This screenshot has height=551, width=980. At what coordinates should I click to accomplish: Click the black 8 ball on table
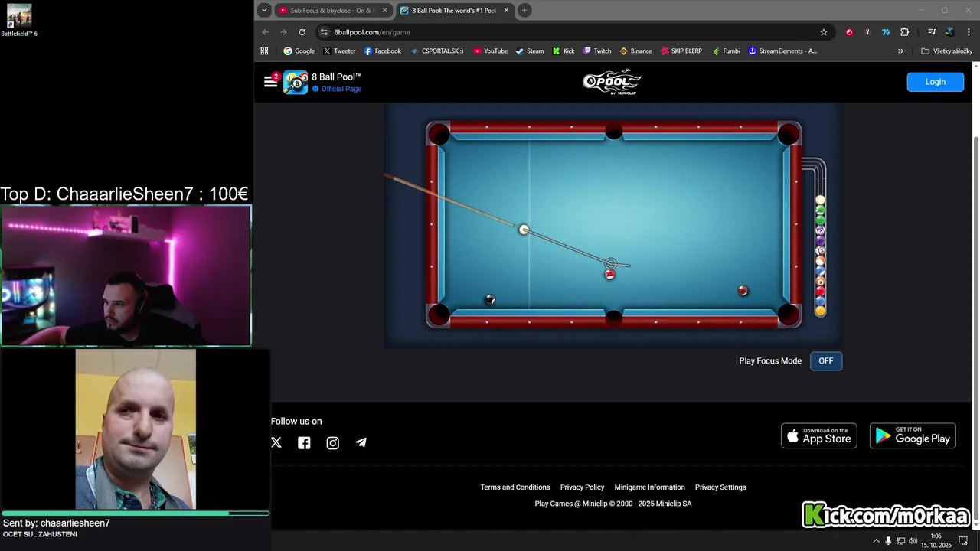tap(490, 300)
